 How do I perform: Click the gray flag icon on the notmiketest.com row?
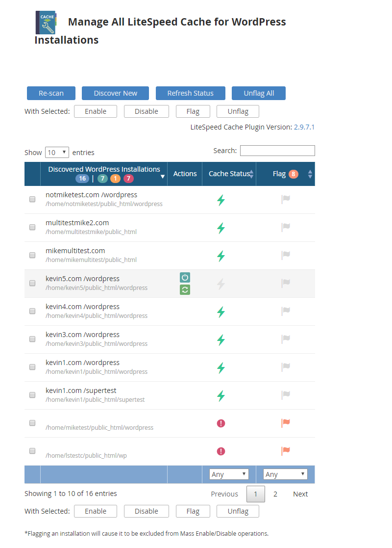(x=285, y=199)
